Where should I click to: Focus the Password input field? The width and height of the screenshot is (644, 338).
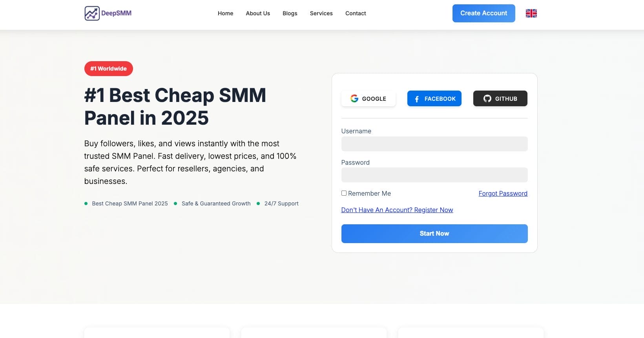[434, 175]
